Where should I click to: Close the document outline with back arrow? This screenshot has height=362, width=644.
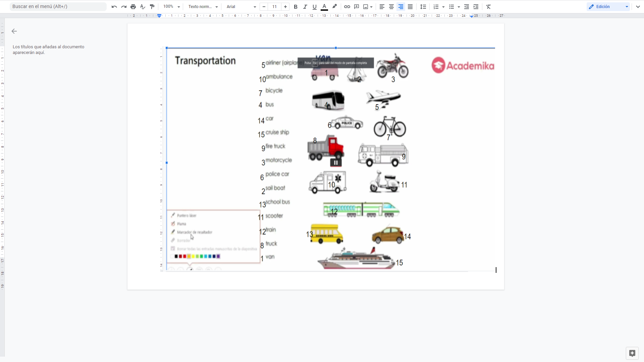14,31
